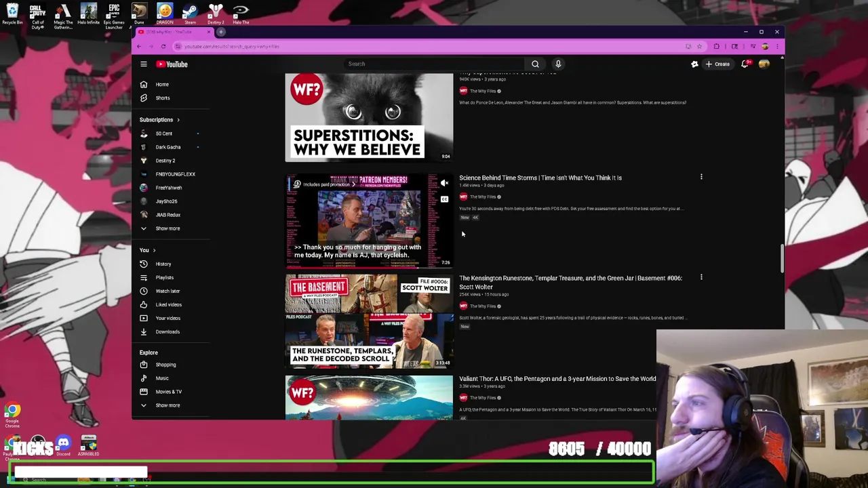
Task: Open the Superstitions: Why We Believe thumbnail
Action: (x=369, y=117)
